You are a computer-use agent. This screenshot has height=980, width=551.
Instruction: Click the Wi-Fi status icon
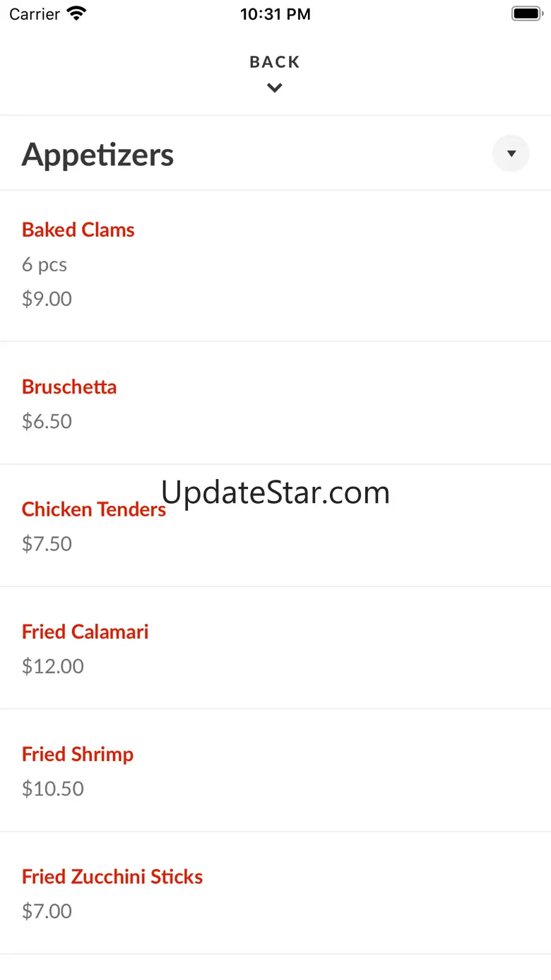76,13
